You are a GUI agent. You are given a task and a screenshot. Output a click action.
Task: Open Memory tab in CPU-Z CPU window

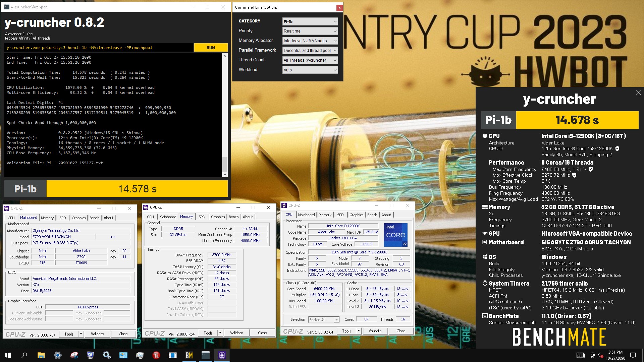pos(325,215)
